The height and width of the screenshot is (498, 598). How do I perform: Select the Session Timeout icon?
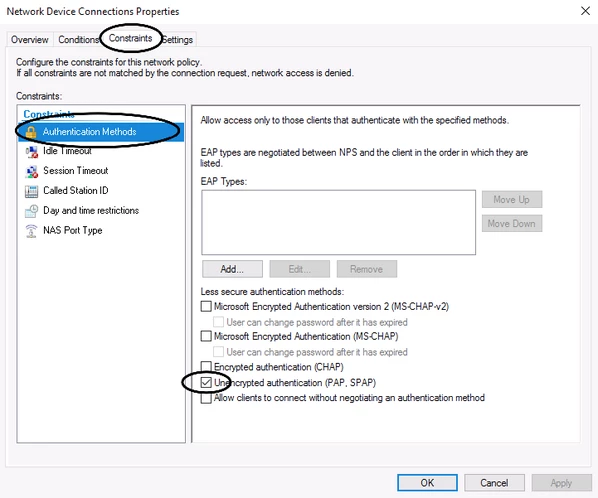click(x=31, y=172)
